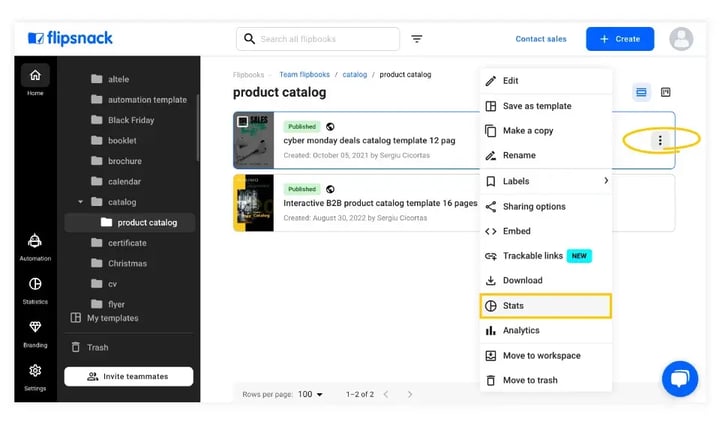This screenshot has width=720, height=424.
Task: Go to next page of rows
Action: point(410,394)
